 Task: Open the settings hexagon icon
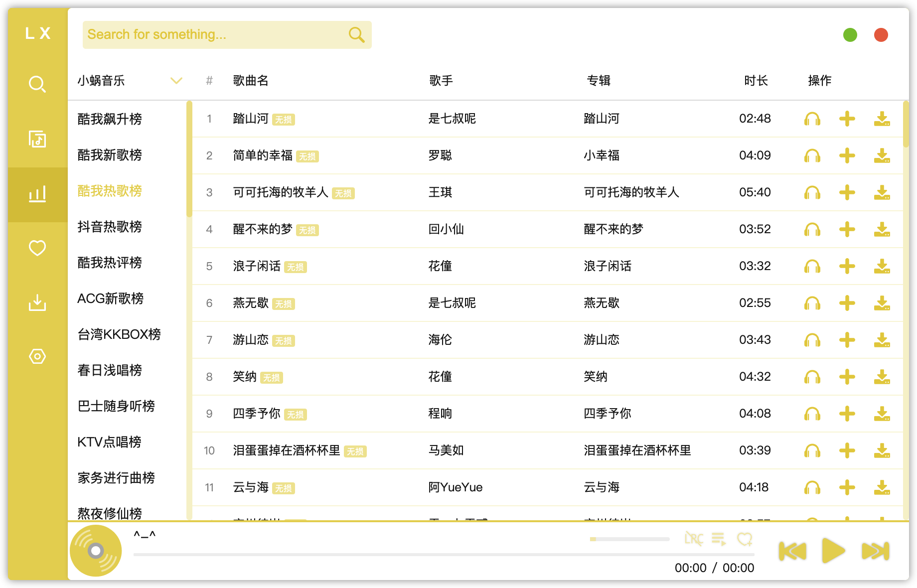pyautogui.click(x=37, y=356)
